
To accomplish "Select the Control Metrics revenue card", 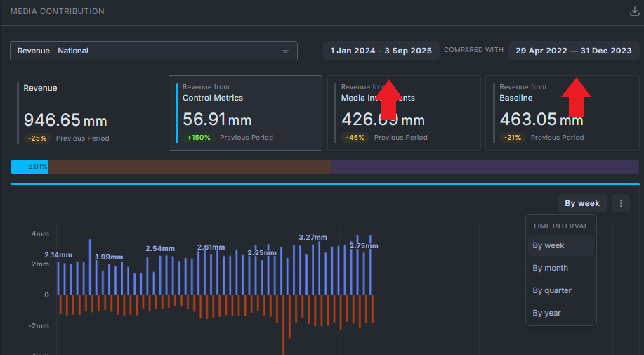I will click(x=245, y=113).
